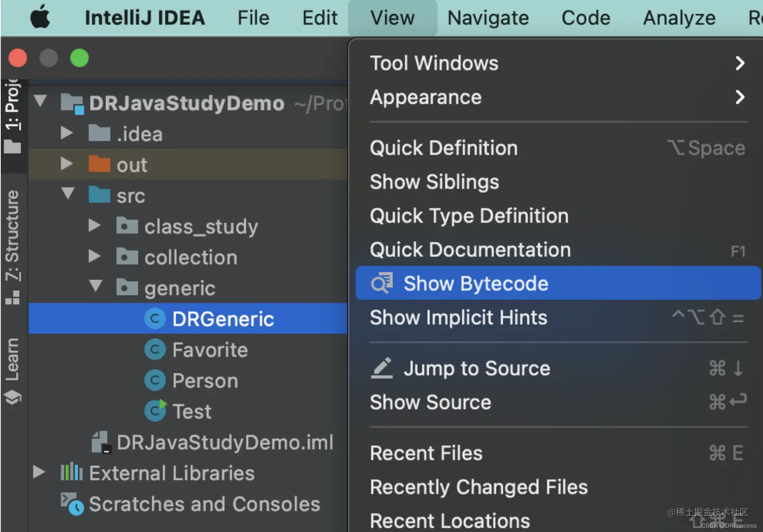Open the Apple menu
Screen dimensions: 763x532
point(40,18)
